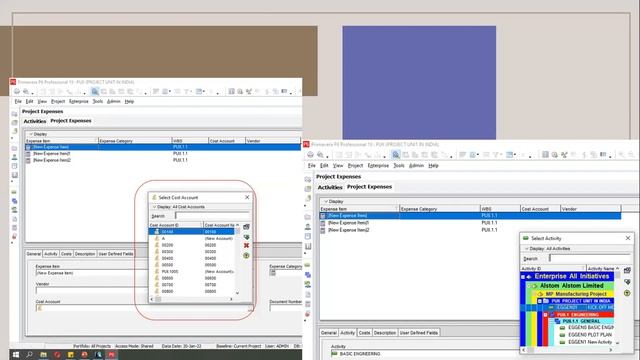Click the green assign icon in Select Cost Account dialog

pyautogui.click(x=246, y=237)
